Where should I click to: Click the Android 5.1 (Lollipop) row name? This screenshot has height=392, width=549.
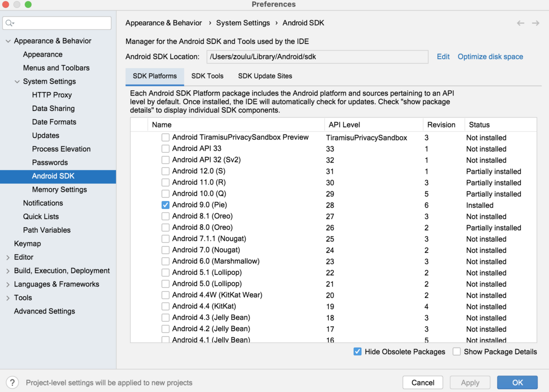tap(207, 272)
